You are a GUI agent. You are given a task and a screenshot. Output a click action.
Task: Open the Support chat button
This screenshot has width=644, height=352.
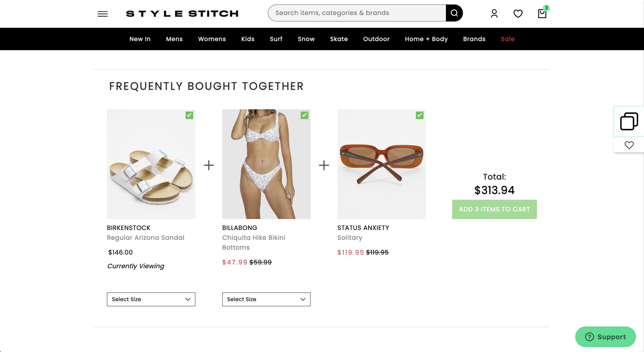[x=605, y=337]
